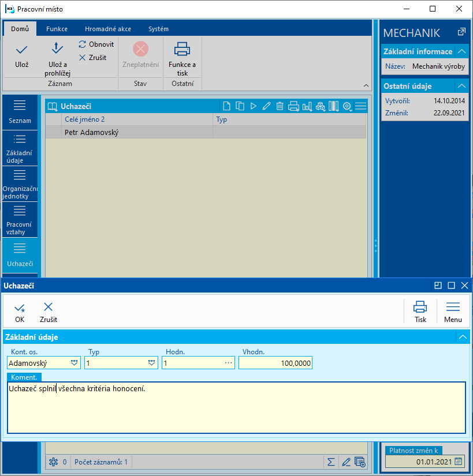Click the Vhodn. value field 100,0000
The width and height of the screenshot is (473, 476).
coord(275,363)
